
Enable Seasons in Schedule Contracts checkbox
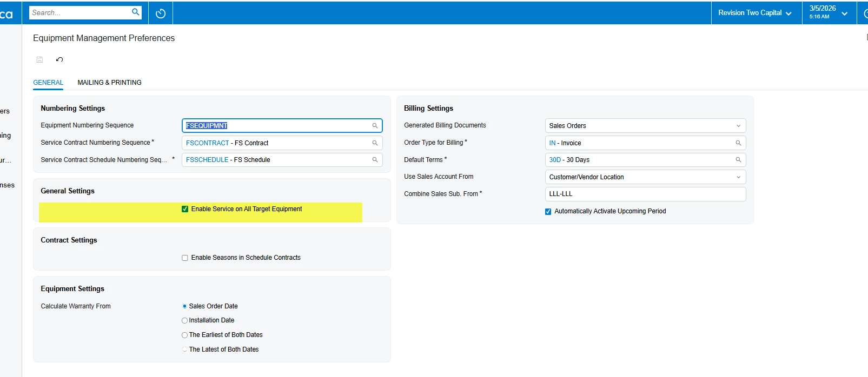[x=185, y=258]
